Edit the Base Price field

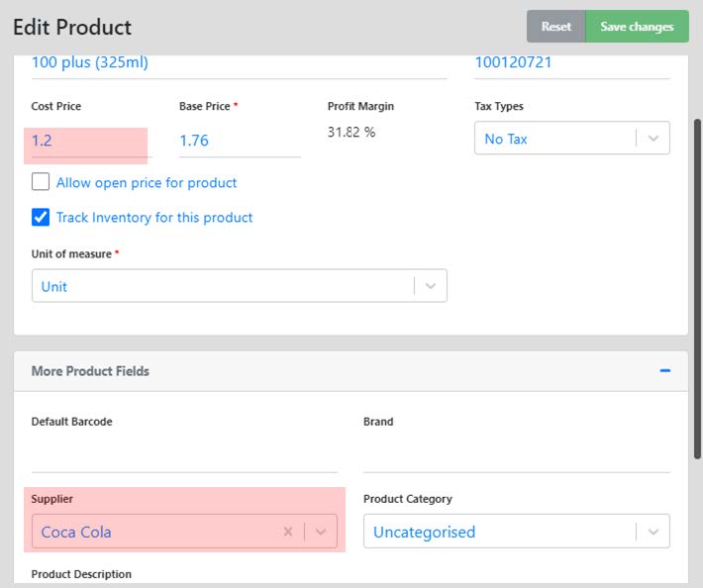pyautogui.click(x=240, y=141)
